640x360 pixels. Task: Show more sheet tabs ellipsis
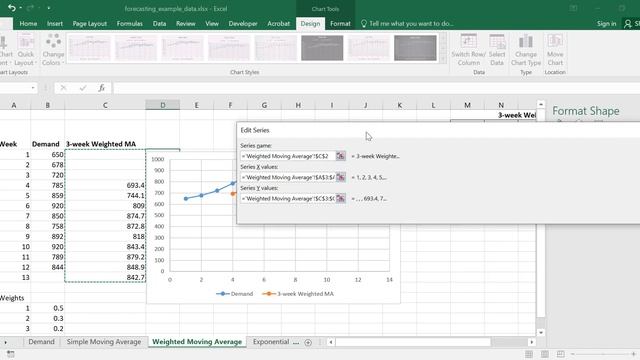click(296, 342)
